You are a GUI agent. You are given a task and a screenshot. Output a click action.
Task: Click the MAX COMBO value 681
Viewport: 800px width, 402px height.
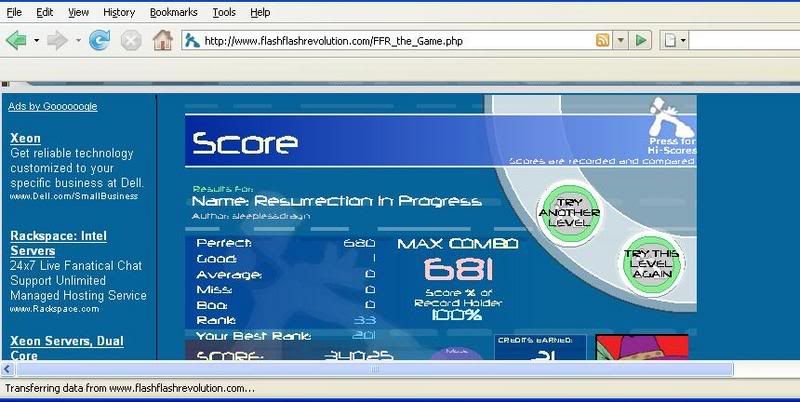coord(458,269)
